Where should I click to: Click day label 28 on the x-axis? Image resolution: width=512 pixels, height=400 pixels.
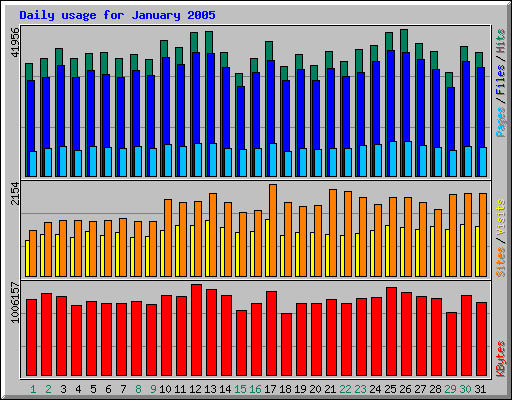(435, 389)
